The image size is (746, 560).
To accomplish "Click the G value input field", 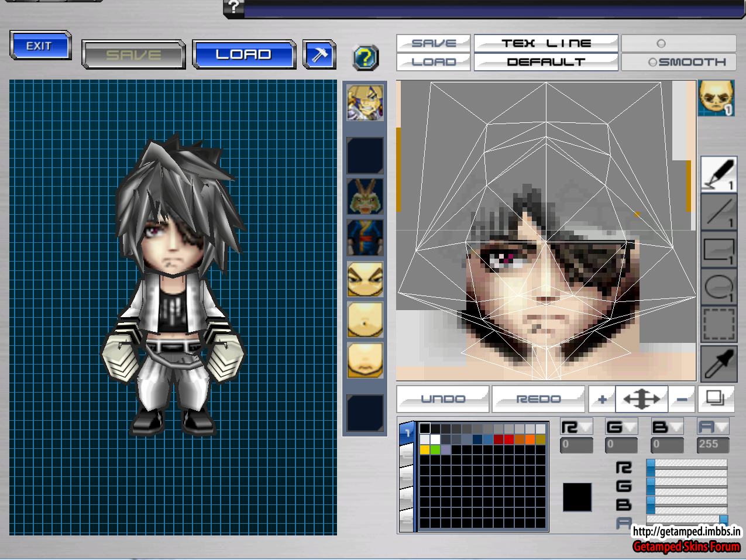I will pyautogui.click(x=621, y=445).
